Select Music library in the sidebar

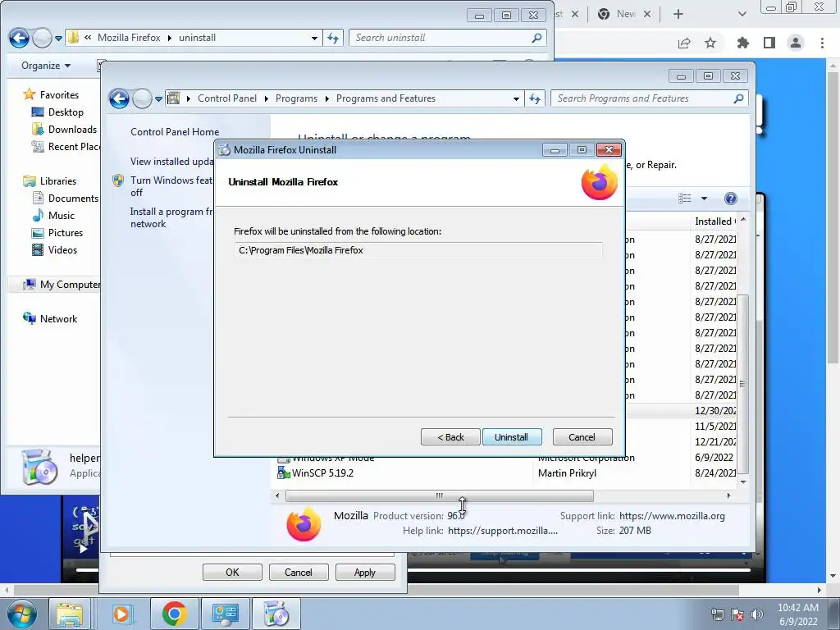coord(61,216)
